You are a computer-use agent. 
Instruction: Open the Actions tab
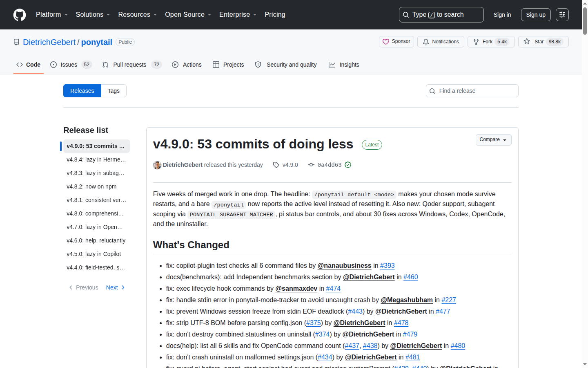(187, 65)
